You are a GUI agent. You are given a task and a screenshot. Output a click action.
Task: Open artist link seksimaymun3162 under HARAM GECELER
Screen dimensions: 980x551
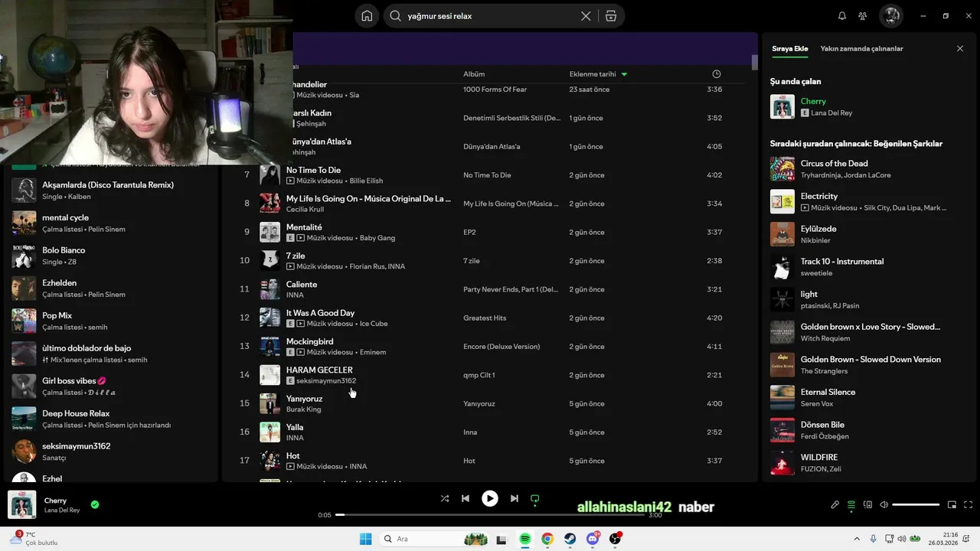326,380
